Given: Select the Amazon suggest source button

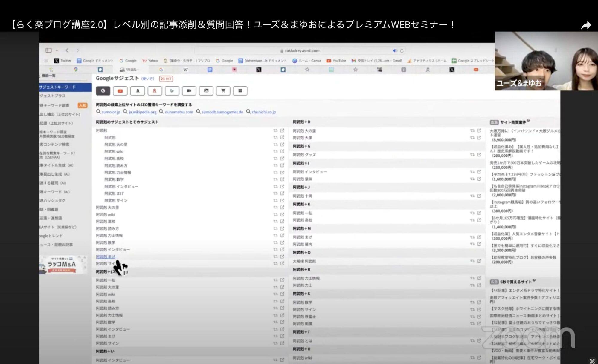Looking at the screenshot, I should [138, 91].
